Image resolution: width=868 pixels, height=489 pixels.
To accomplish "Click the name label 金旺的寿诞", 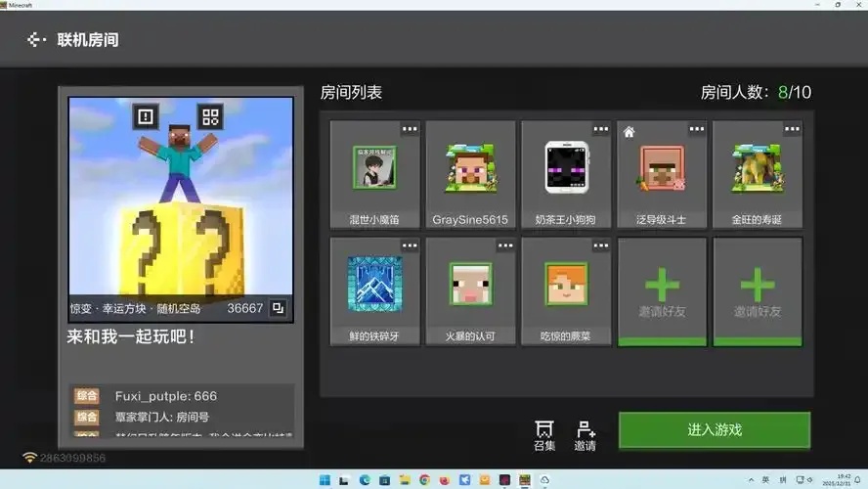I will point(757,220).
